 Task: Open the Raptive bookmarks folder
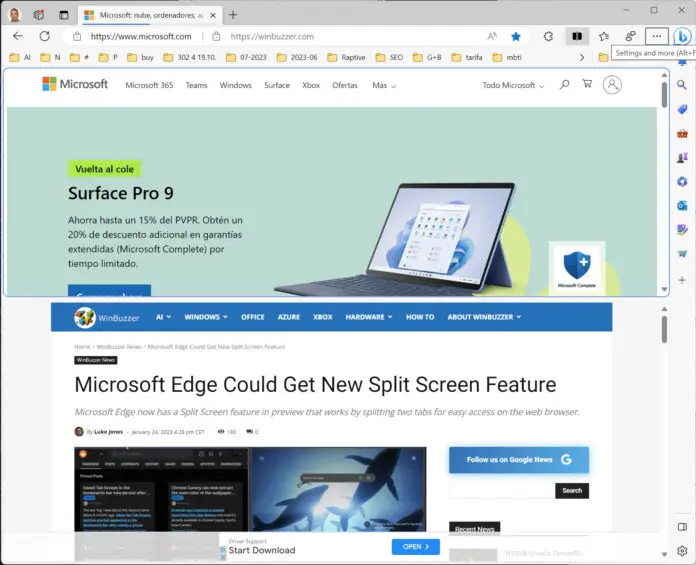click(347, 57)
